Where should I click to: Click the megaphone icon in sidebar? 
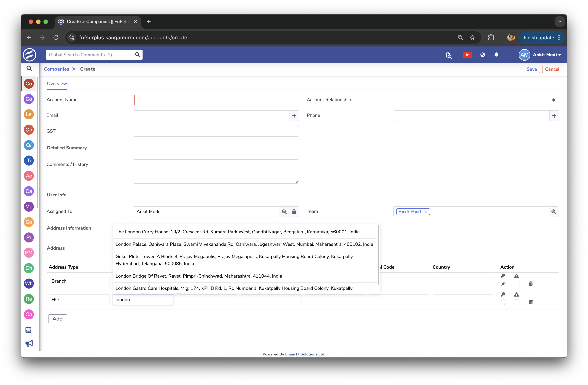[29, 343]
